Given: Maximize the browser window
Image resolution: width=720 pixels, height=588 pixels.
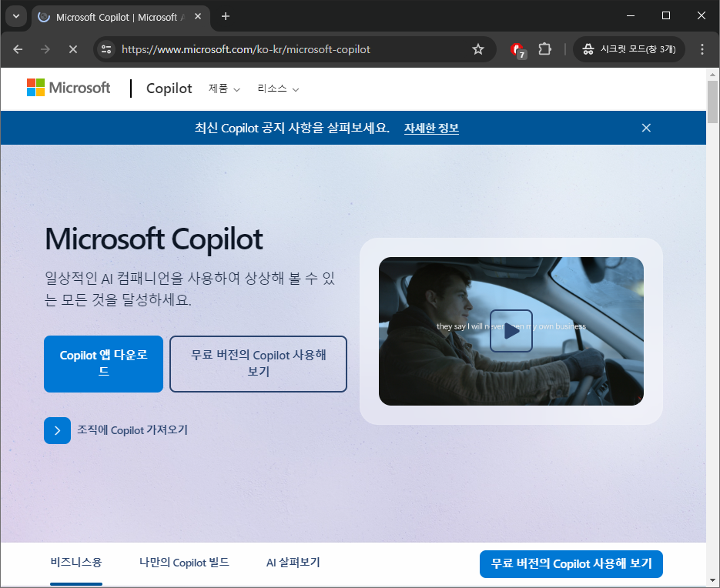Looking at the screenshot, I should tap(666, 15).
